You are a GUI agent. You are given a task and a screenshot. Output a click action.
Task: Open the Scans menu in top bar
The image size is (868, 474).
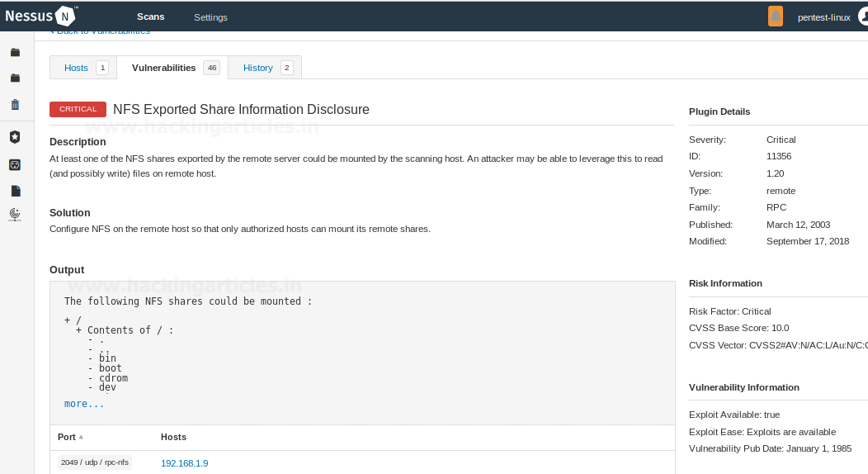tap(151, 17)
